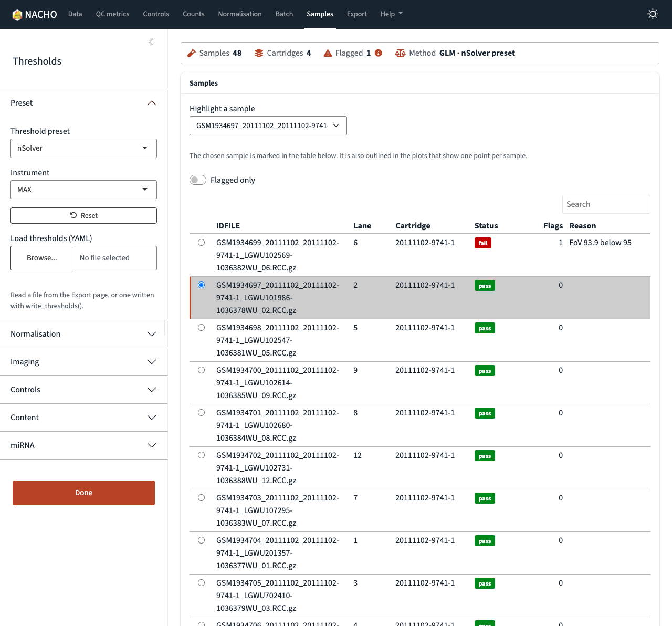The height and width of the screenshot is (626, 672).
Task: Click the IDFILE column header
Action: click(x=228, y=226)
